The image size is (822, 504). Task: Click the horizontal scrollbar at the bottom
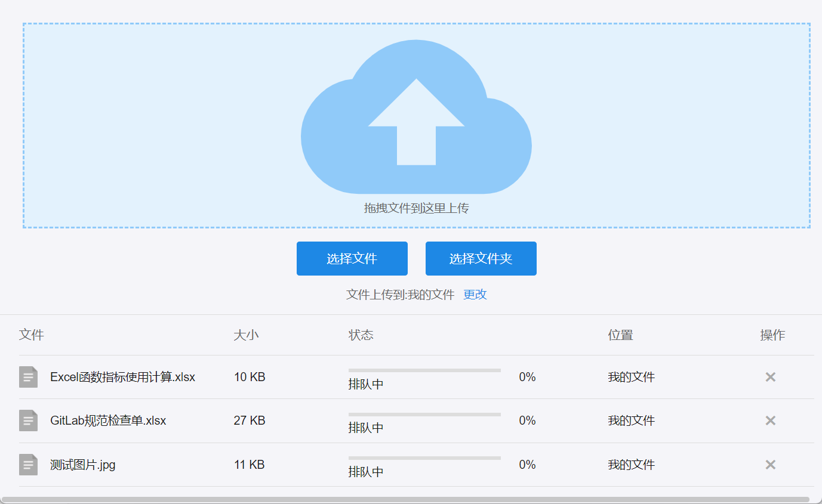pyautogui.click(x=406, y=499)
